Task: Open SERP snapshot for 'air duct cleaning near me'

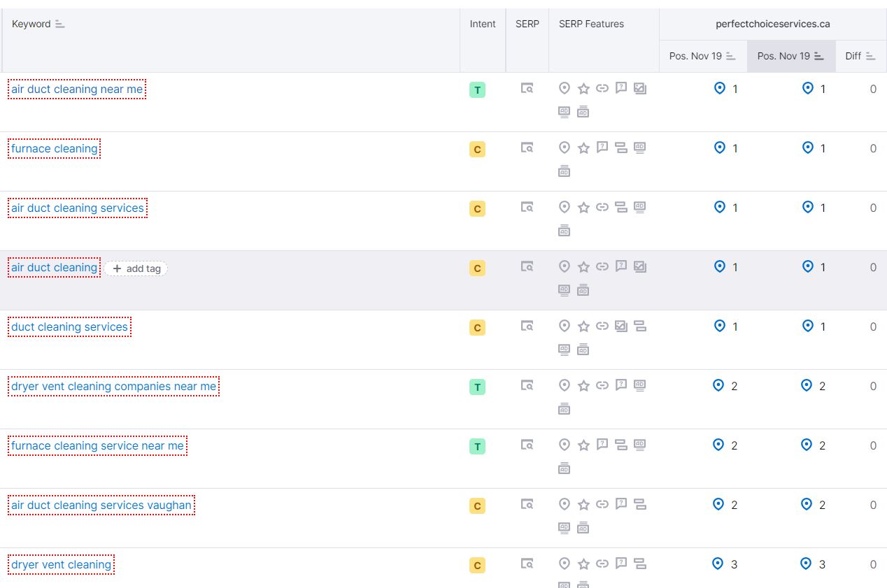Action: [527, 89]
